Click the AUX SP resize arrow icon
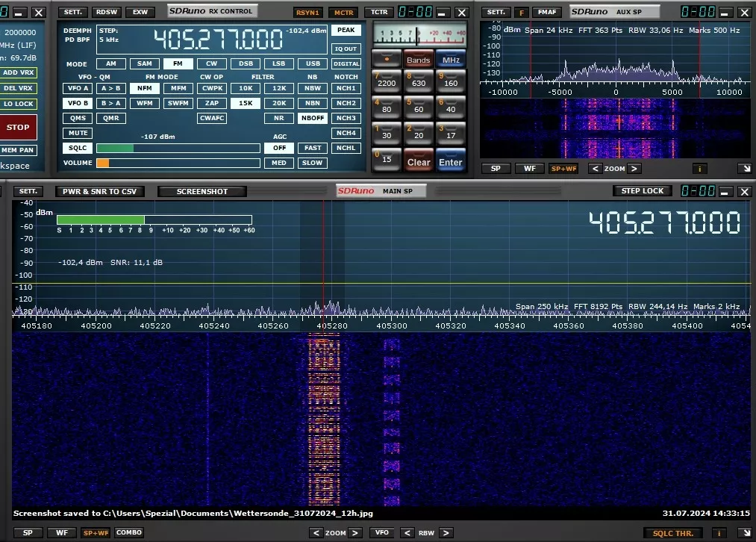 pos(746,168)
